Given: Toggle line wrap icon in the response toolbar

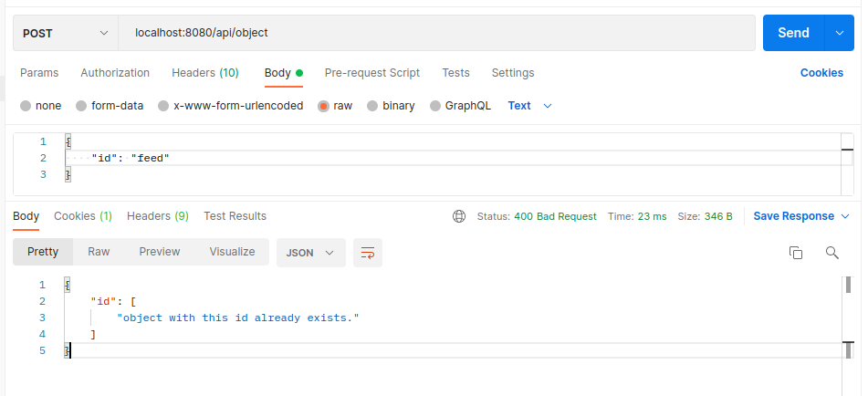Looking at the screenshot, I should pyautogui.click(x=368, y=253).
